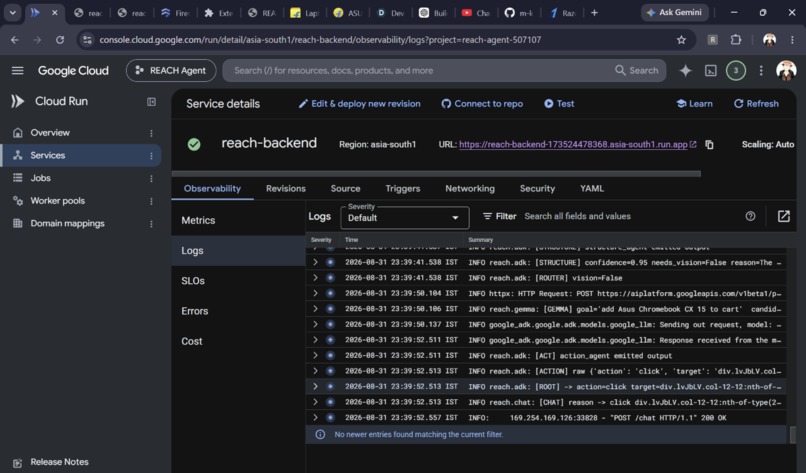Open more actions for Domain mappings
The width and height of the screenshot is (806, 473).
click(151, 224)
